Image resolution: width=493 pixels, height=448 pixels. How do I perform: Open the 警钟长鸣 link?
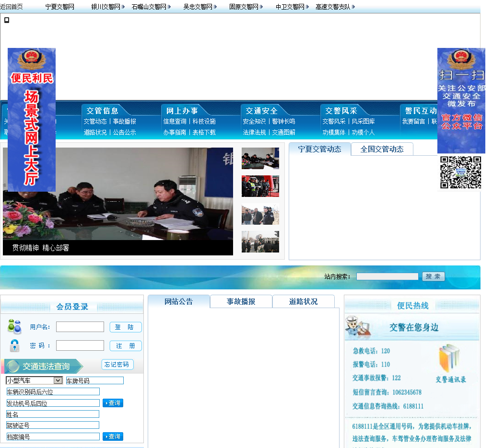[x=283, y=121]
